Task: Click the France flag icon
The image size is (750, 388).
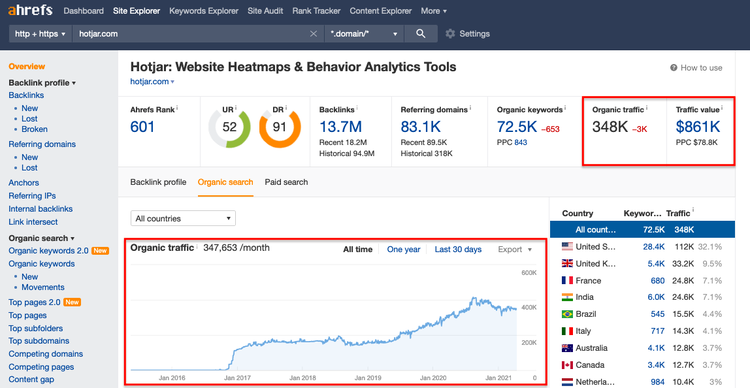Action: coord(567,280)
